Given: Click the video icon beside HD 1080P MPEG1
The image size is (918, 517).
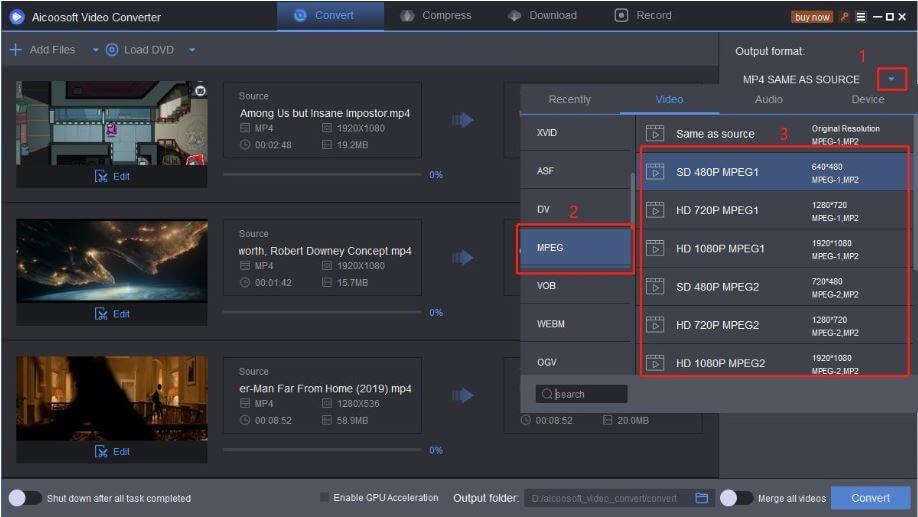Looking at the screenshot, I should 655,249.
